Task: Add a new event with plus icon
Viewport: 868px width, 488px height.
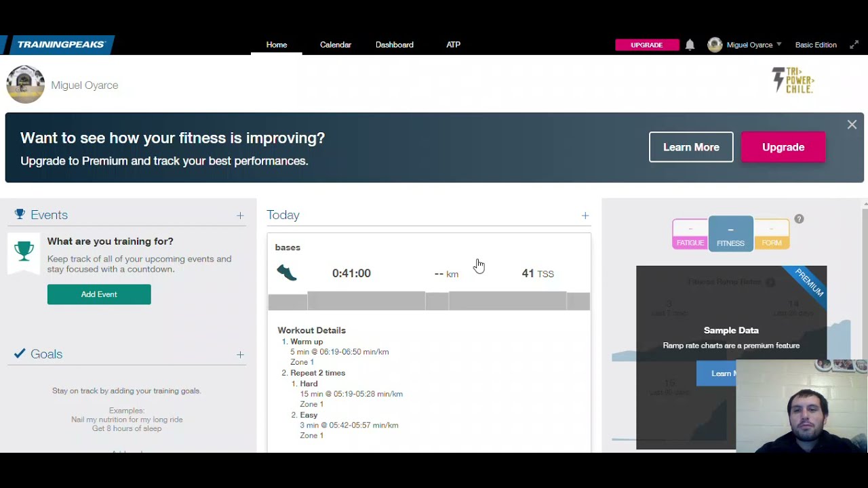Action: [x=240, y=216]
